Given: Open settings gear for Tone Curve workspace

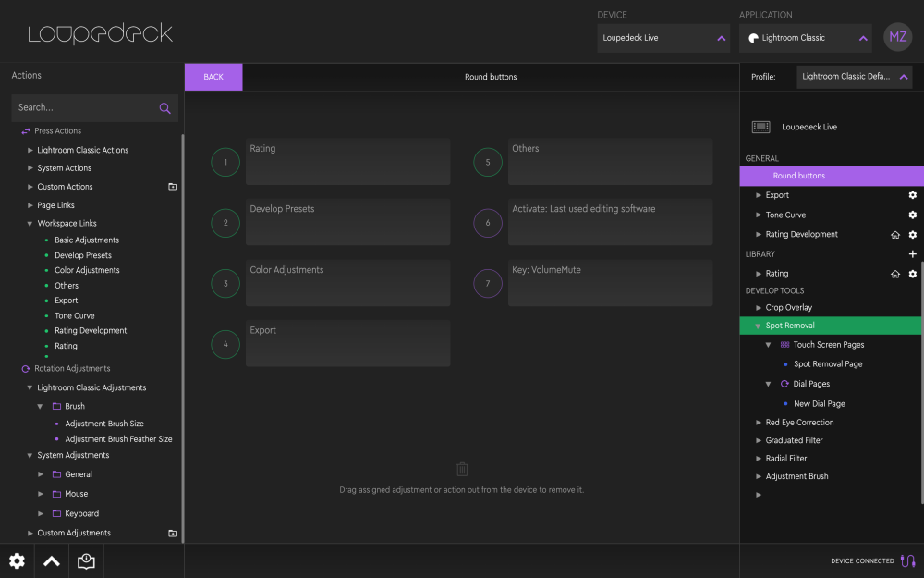Looking at the screenshot, I should tap(912, 215).
